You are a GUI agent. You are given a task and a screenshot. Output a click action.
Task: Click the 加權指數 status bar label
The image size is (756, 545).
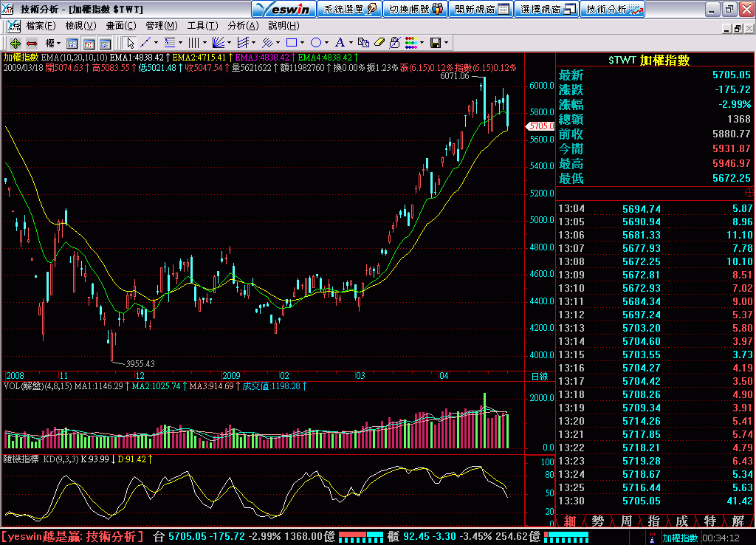tap(680, 538)
